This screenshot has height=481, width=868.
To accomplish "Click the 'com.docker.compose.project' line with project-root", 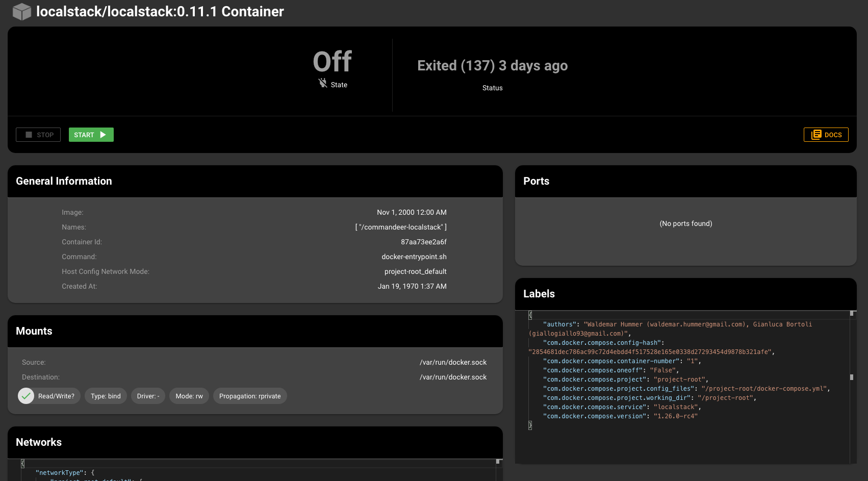I will point(626,379).
